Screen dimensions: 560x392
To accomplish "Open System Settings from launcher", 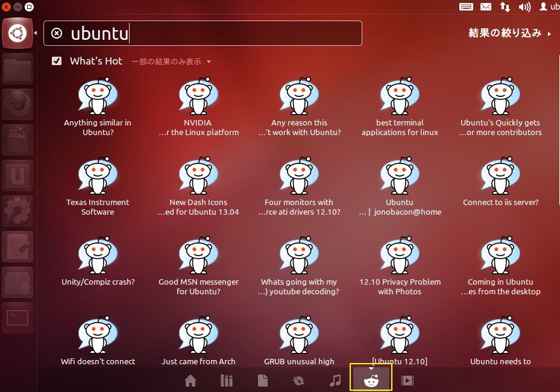I will click(17, 211).
